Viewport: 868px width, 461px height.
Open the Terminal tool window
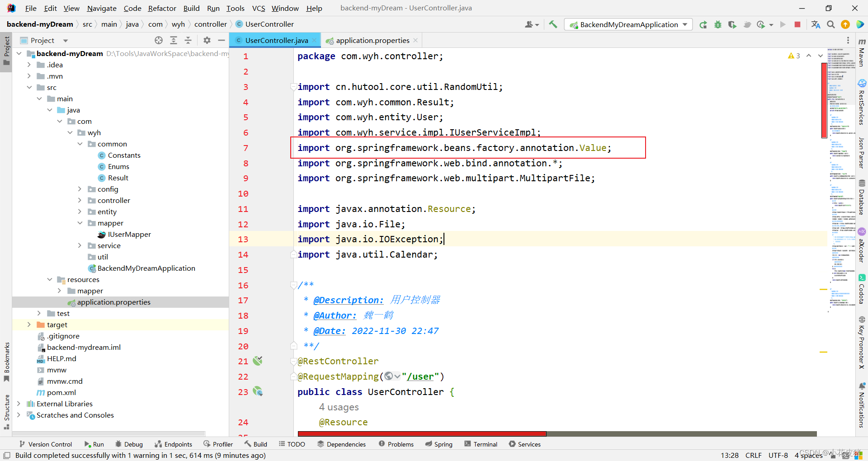pos(481,444)
